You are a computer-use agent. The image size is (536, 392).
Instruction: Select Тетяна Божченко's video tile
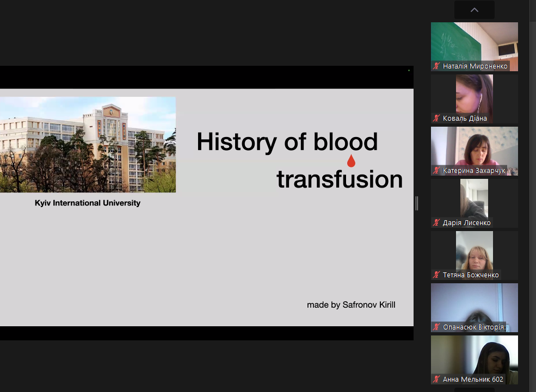coord(474,256)
